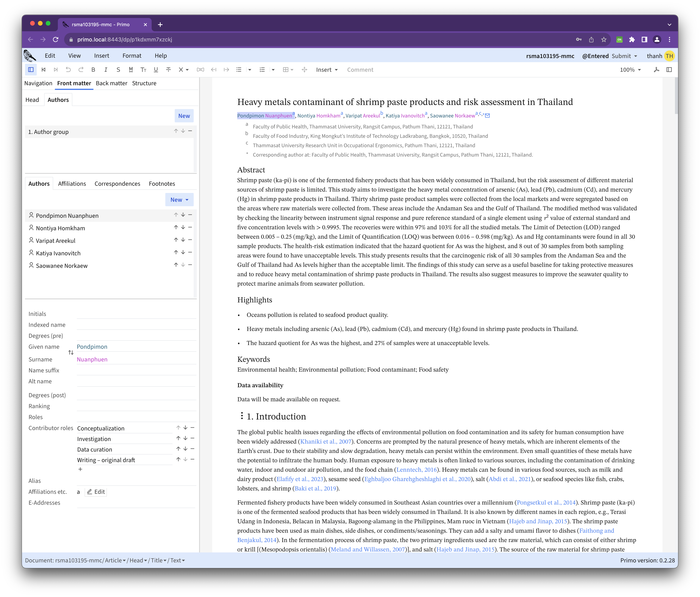Apply underline formatting from toolbar

tap(156, 70)
